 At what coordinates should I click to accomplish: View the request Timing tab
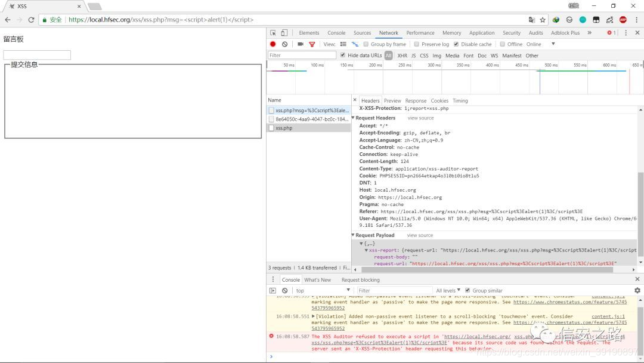pos(460,101)
